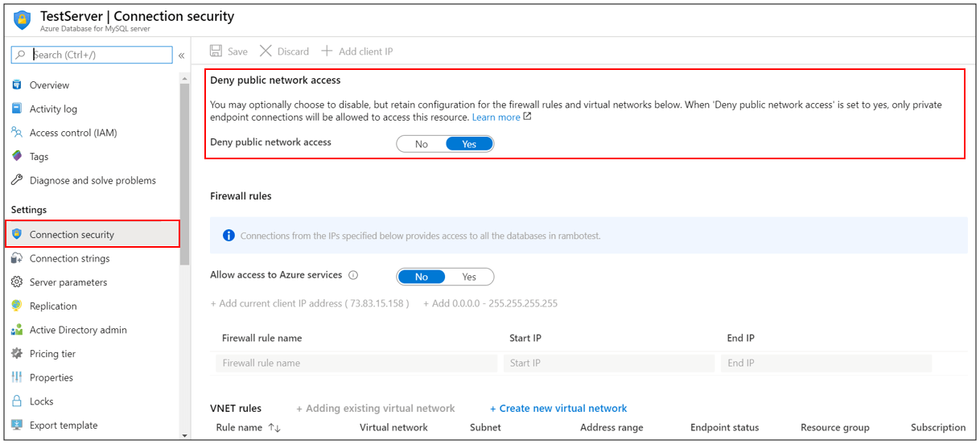
Task: Click the Locks padlock icon
Action: (17, 401)
